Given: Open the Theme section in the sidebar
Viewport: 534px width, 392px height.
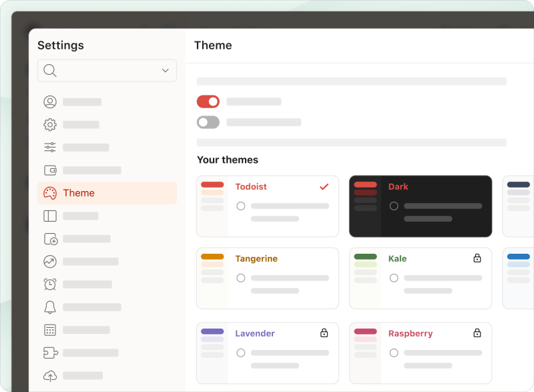Looking at the screenshot, I should pos(79,193).
